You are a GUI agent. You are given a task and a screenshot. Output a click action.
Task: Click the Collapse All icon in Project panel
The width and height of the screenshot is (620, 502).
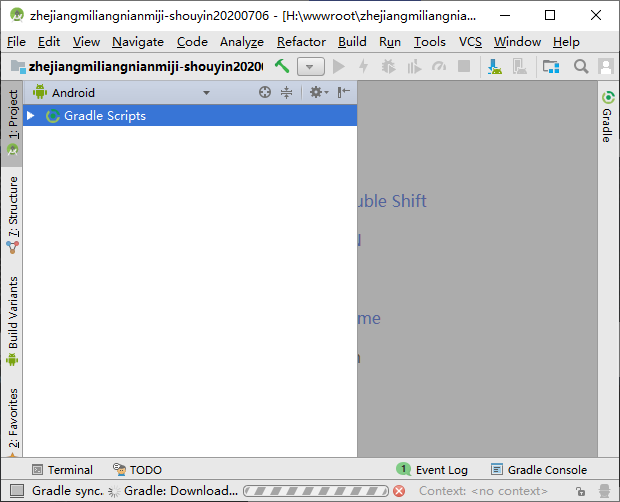287,92
